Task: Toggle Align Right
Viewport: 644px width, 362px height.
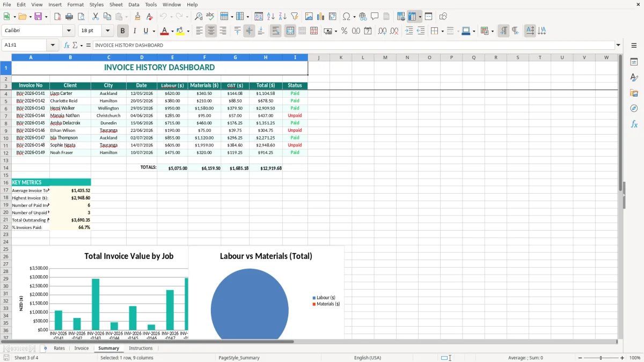Action: 223,31
